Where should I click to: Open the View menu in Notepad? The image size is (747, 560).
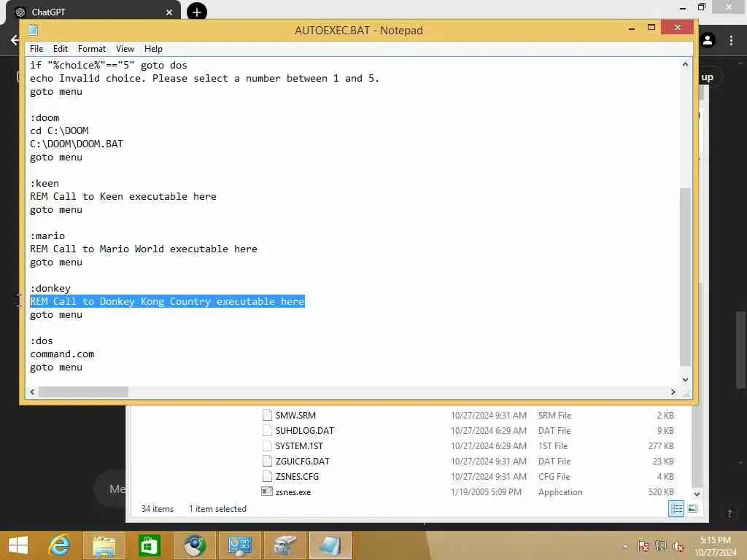pos(125,49)
